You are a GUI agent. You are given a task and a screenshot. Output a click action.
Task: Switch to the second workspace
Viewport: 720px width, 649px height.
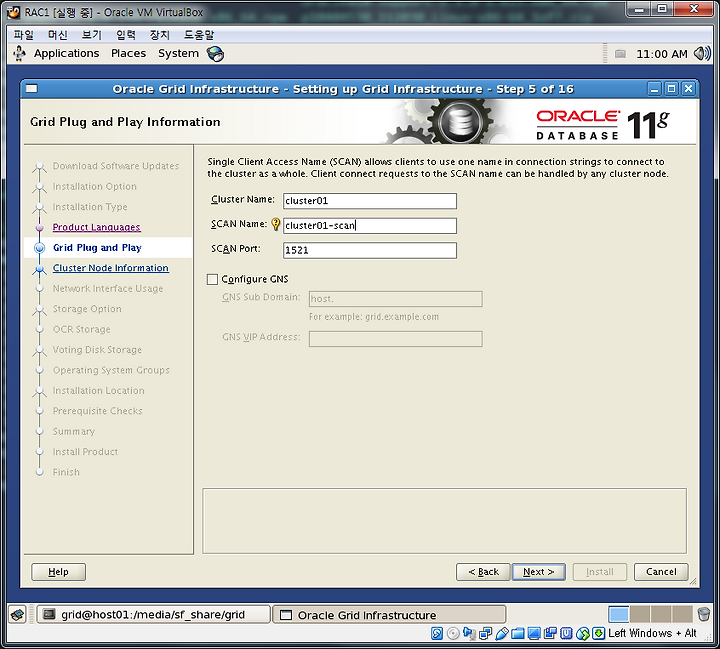640,614
